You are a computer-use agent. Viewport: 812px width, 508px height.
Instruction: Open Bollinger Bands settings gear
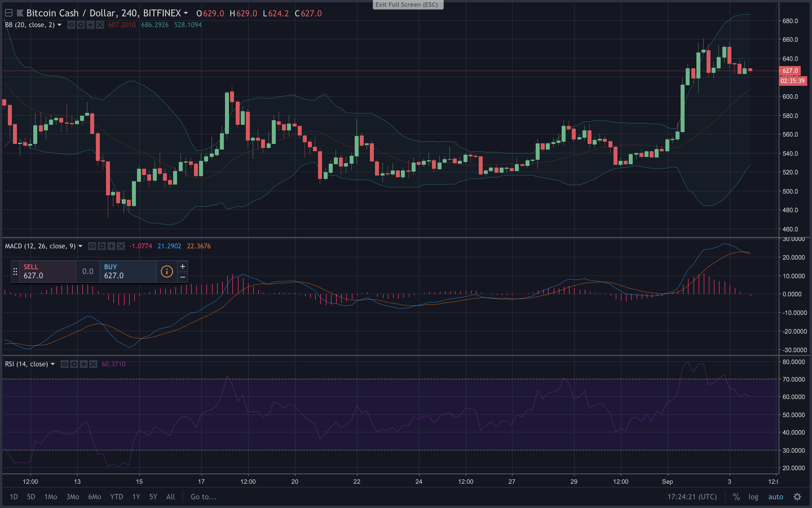pyautogui.click(x=81, y=25)
